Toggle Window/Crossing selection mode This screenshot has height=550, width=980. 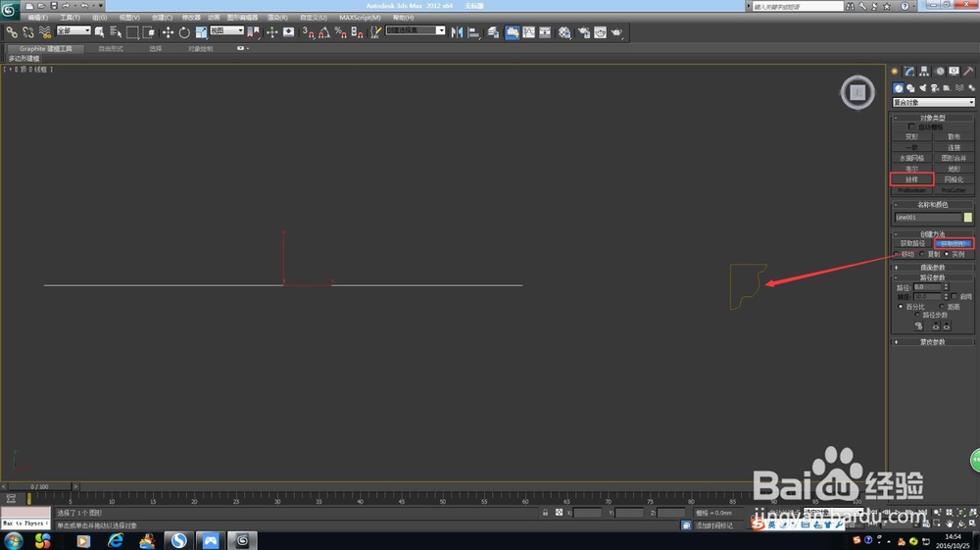tap(149, 32)
